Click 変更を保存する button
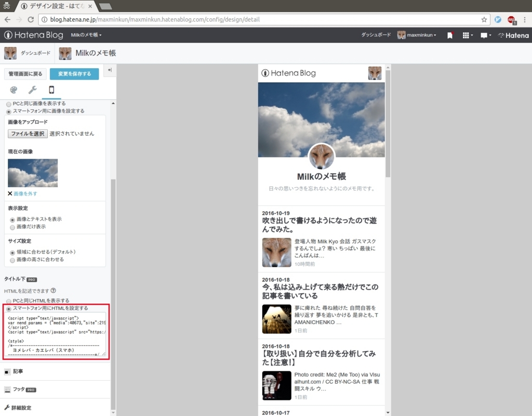Screen dimensions: 532x416 74,74
